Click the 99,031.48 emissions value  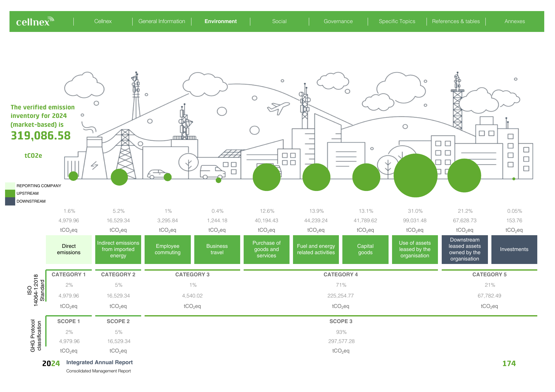[415, 220]
